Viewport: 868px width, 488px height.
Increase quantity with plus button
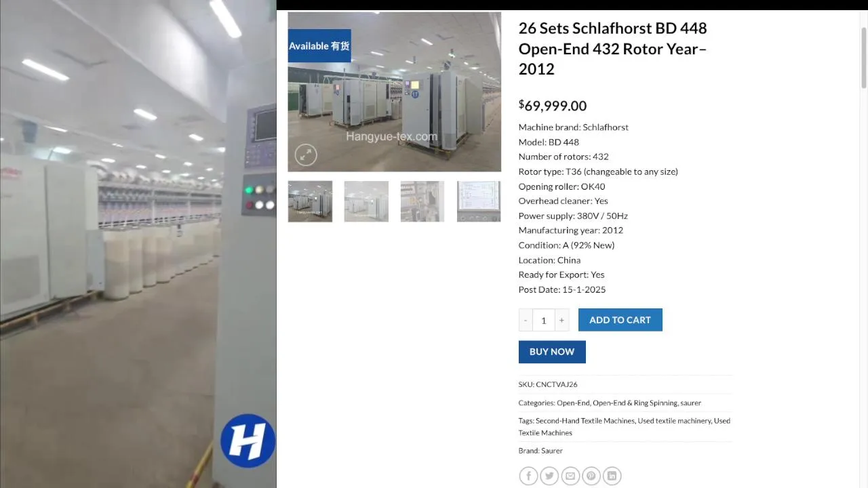561,320
